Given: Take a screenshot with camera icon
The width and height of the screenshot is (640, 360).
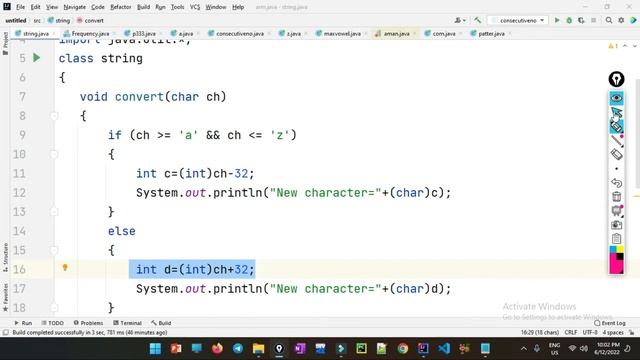Looking at the screenshot, I should [x=616, y=224].
